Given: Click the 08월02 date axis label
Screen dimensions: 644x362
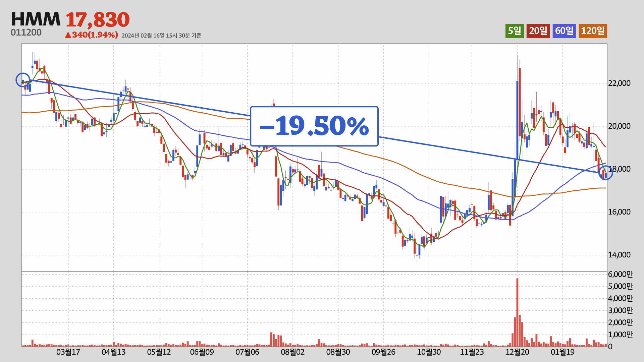Looking at the screenshot, I should click(292, 352).
